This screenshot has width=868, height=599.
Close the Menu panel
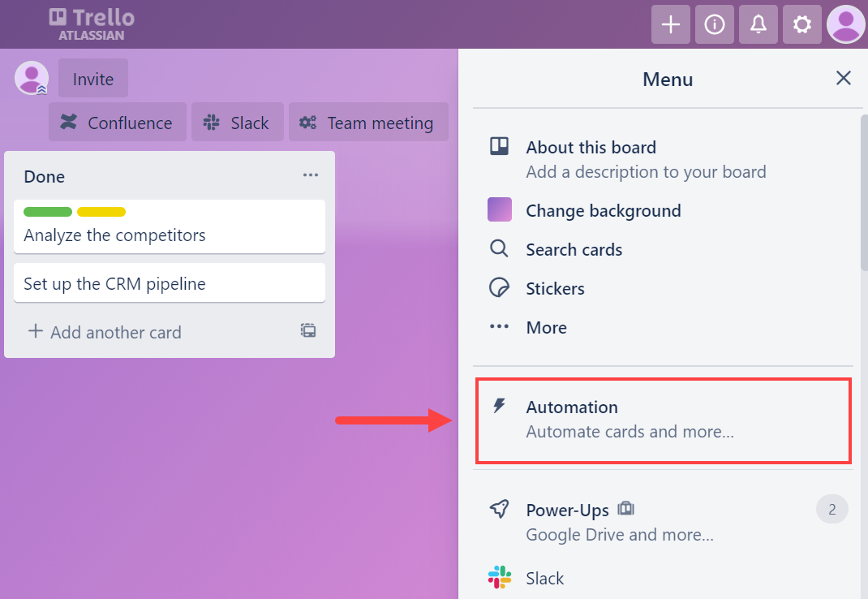coord(843,78)
